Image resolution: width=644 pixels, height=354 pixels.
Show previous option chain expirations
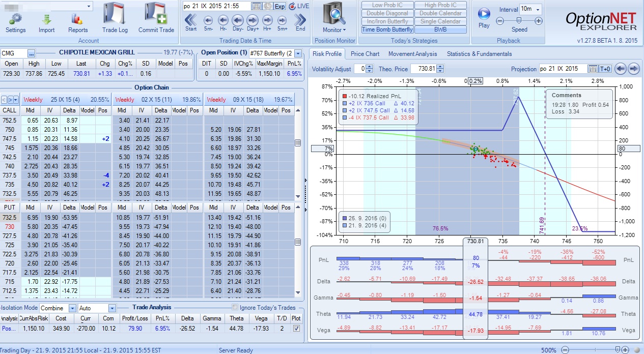(4, 100)
